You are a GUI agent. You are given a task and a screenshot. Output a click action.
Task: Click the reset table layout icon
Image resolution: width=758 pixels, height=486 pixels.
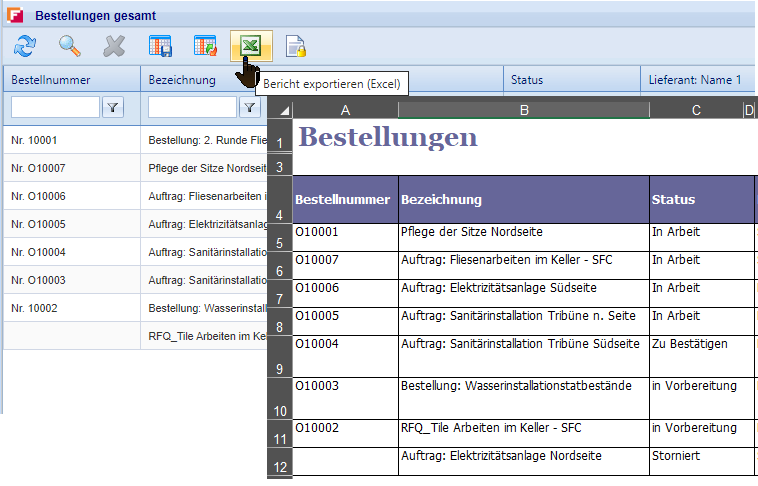(205, 46)
